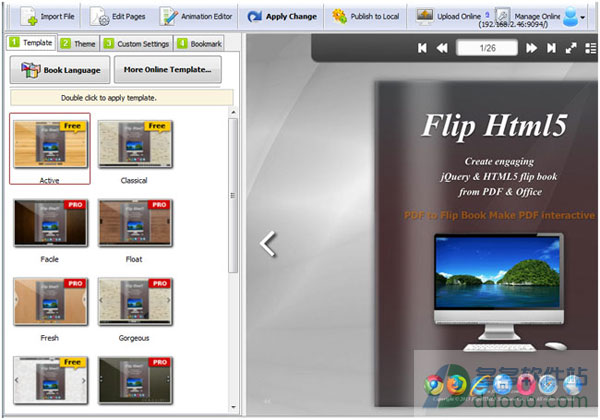This screenshot has width=600, height=420.
Task: Click the user account avatar icon
Action: tap(571, 17)
